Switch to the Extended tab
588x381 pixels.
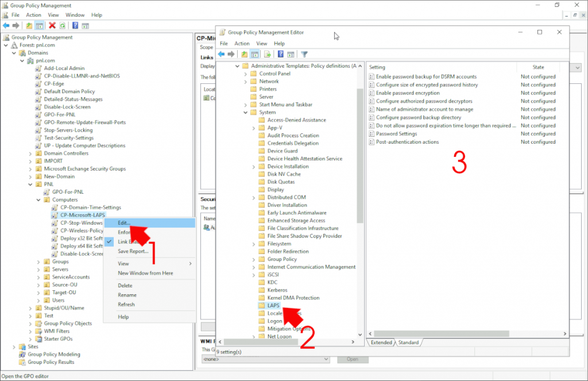pyautogui.click(x=381, y=342)
